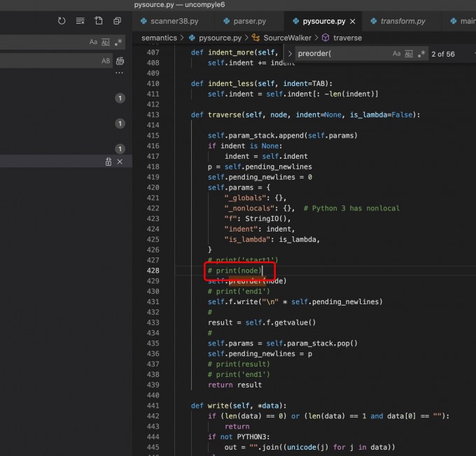Open SourceWalker class breadcrumb

click(287, 38)
